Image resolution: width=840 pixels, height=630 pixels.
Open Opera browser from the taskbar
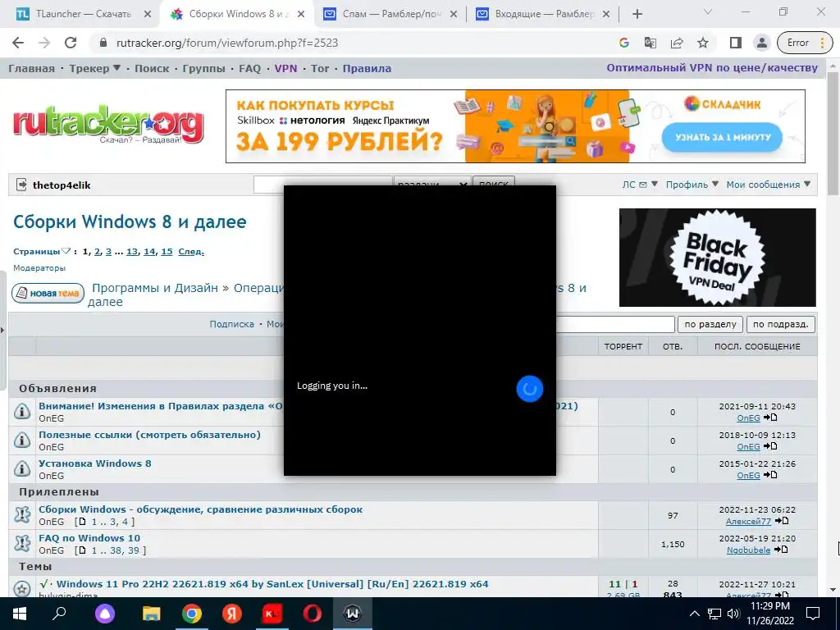(313, 614)
